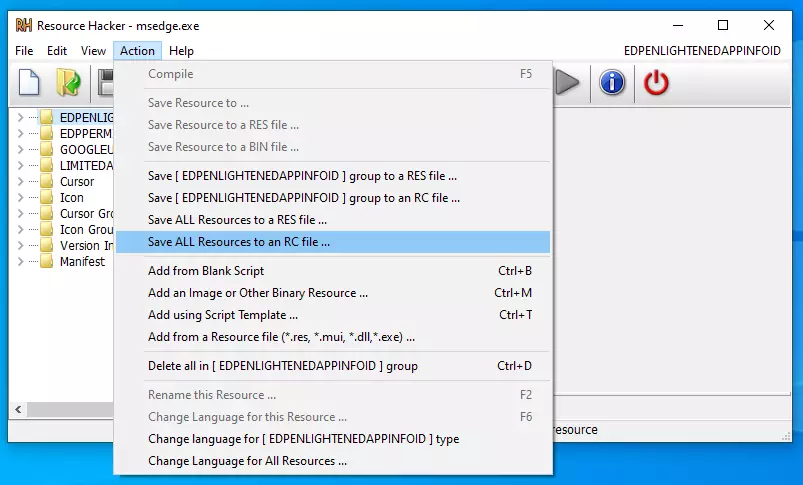The width and height of the screenshot is (803, 485).
Task: Click the tree horizontal scrollbar track
Action: pos(70,409)
